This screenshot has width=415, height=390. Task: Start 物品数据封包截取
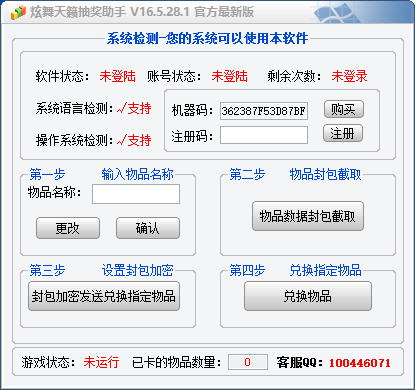pyautogui.click(x=308, y=216)
